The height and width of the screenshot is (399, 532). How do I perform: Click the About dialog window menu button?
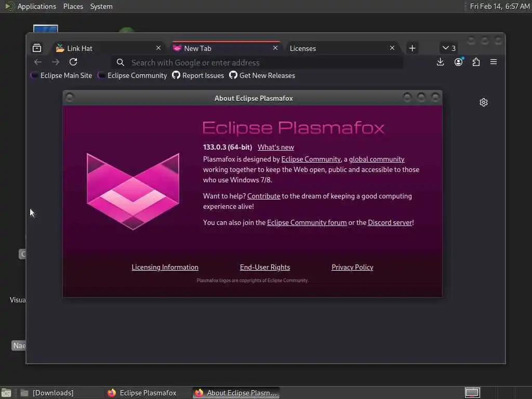[x=70, y=98]
